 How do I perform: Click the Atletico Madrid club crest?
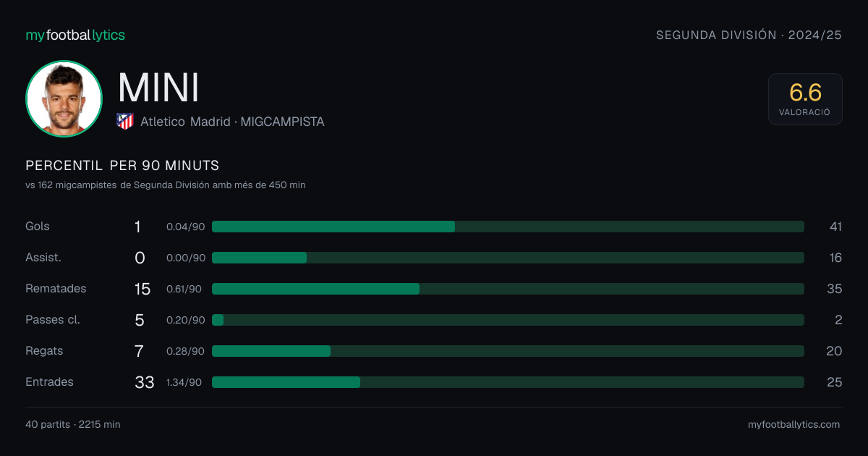pyautogui.click(x=125, y=122)
